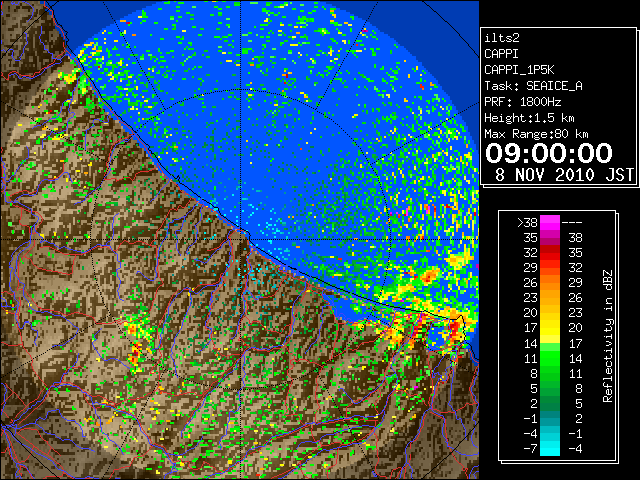Click the '8 NOV 2010 JST' date
Screen dimensions: 640x480
564,175
